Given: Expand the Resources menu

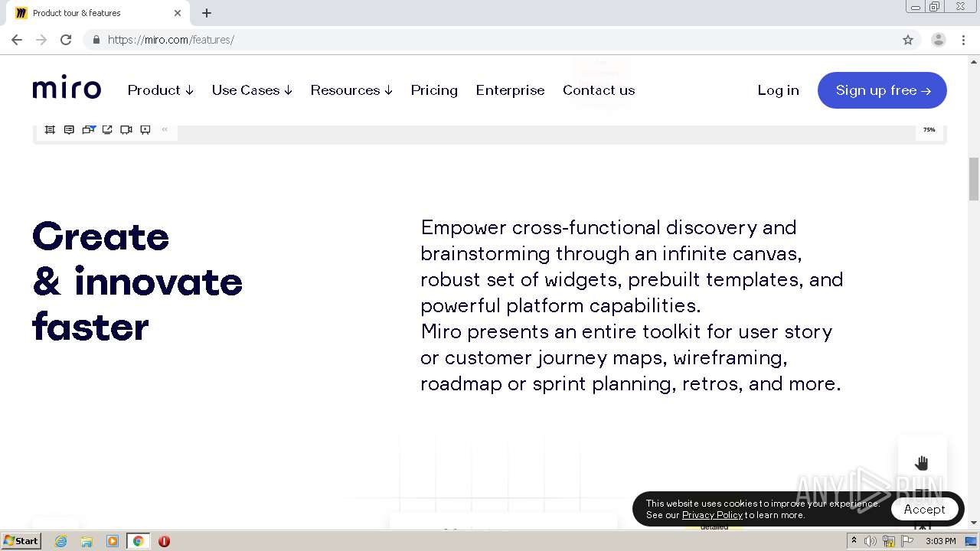Looking at the screenshot, I should pos(351,90).
